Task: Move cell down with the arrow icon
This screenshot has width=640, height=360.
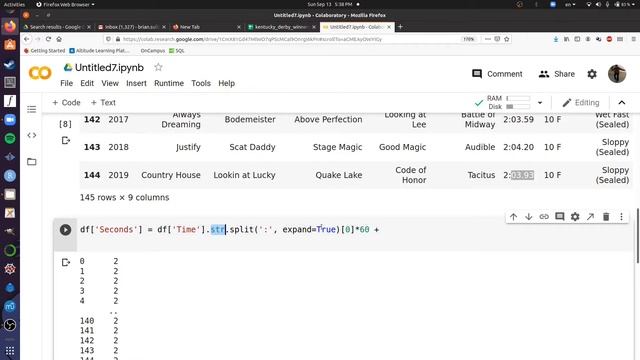Action: pos(529,217)
